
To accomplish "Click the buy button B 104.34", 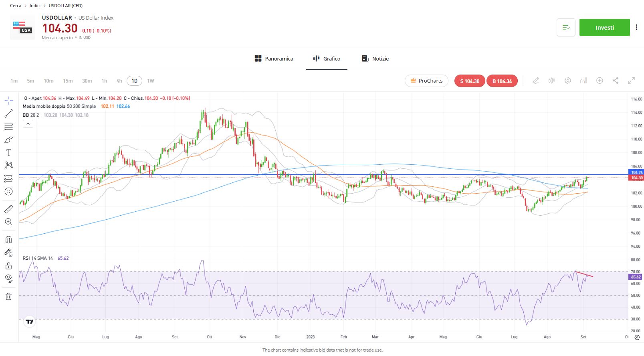I will click(x=502, y=81).
